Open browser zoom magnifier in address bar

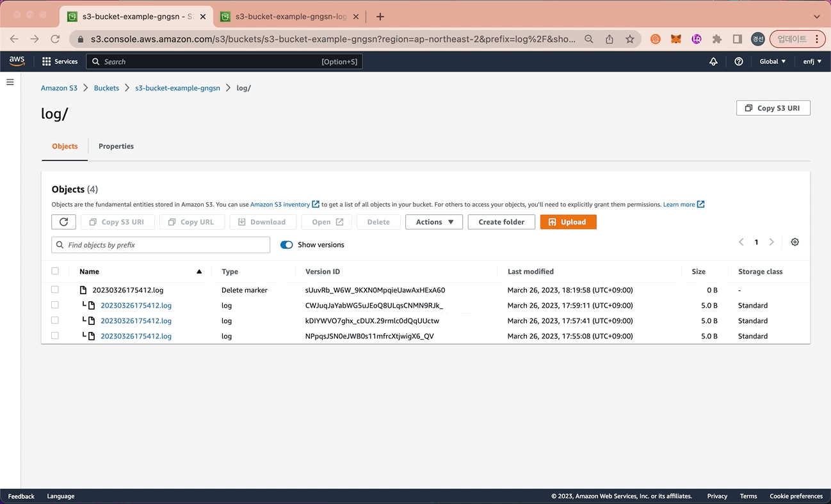click(589, 39)
